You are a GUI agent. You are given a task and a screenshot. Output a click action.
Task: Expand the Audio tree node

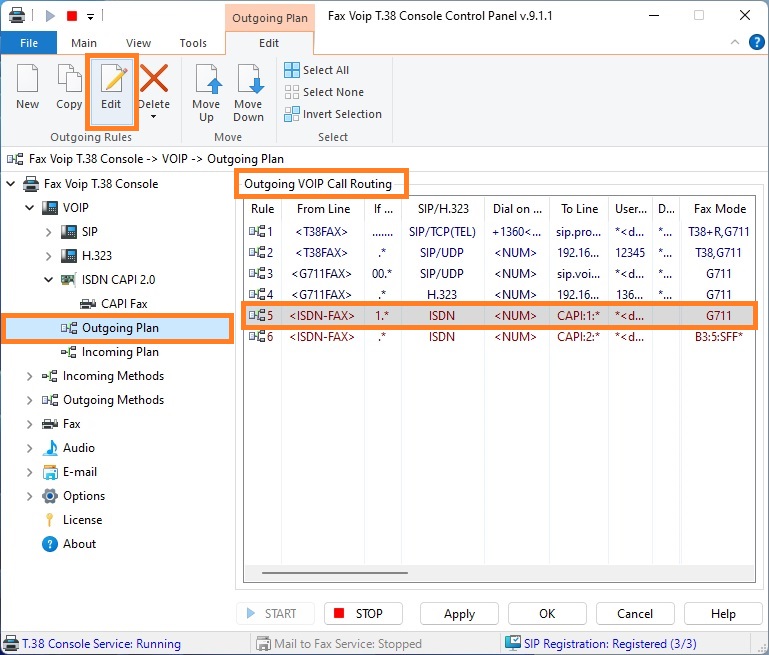29,448
